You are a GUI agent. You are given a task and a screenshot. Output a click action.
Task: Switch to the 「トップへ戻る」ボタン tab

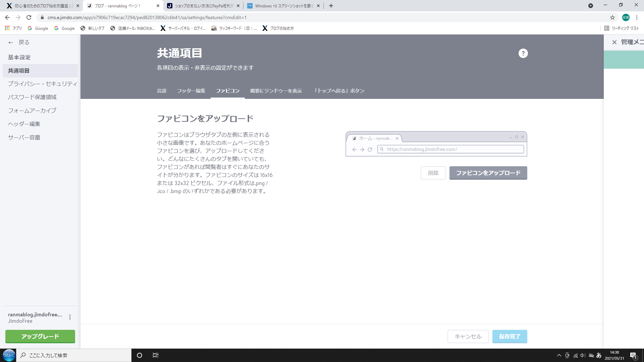[339, 91]
